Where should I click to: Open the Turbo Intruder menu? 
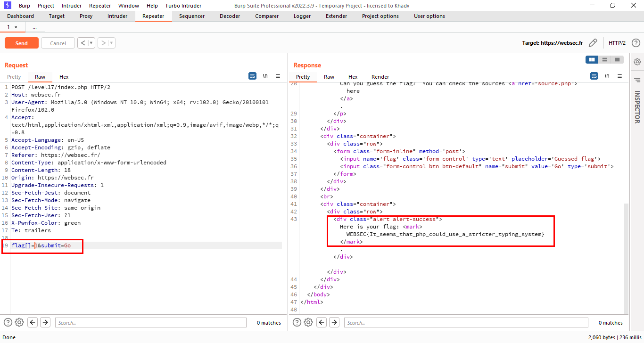183,6
